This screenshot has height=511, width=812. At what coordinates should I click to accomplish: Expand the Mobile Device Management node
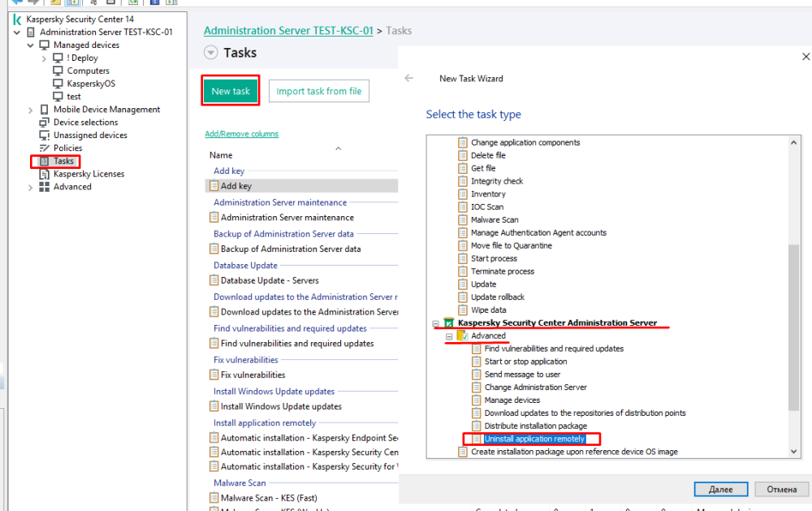click(x=30, y=110)
